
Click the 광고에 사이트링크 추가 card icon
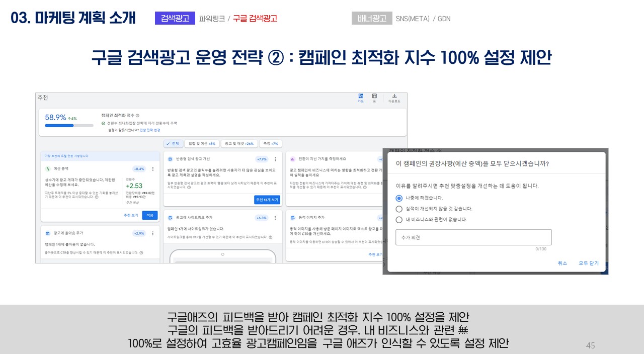pyautogui.click(x=171, y=218)
